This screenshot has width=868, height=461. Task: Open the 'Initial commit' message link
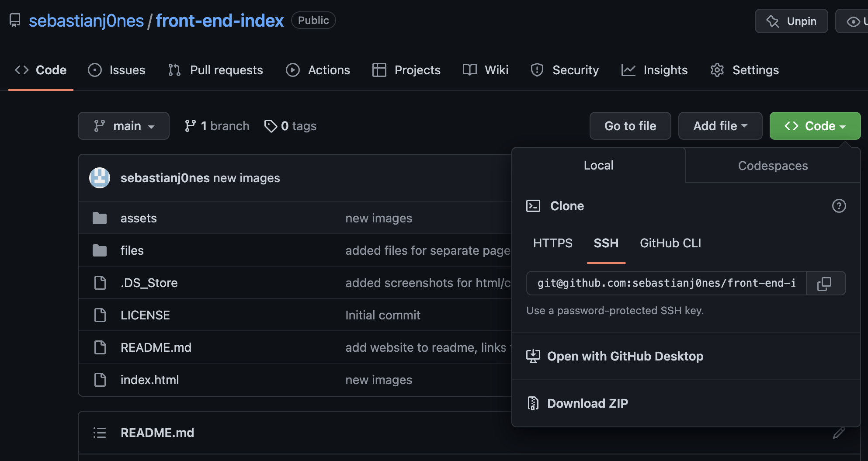383,315
